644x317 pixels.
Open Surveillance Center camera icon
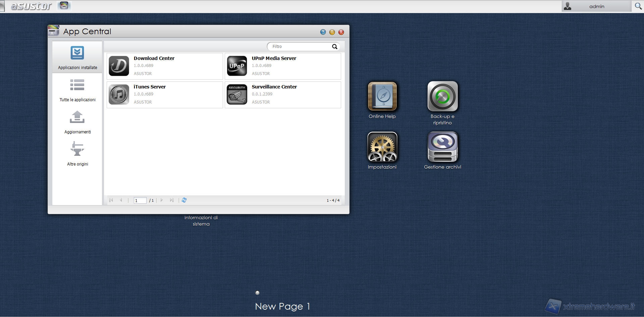[x=237, y=94]
